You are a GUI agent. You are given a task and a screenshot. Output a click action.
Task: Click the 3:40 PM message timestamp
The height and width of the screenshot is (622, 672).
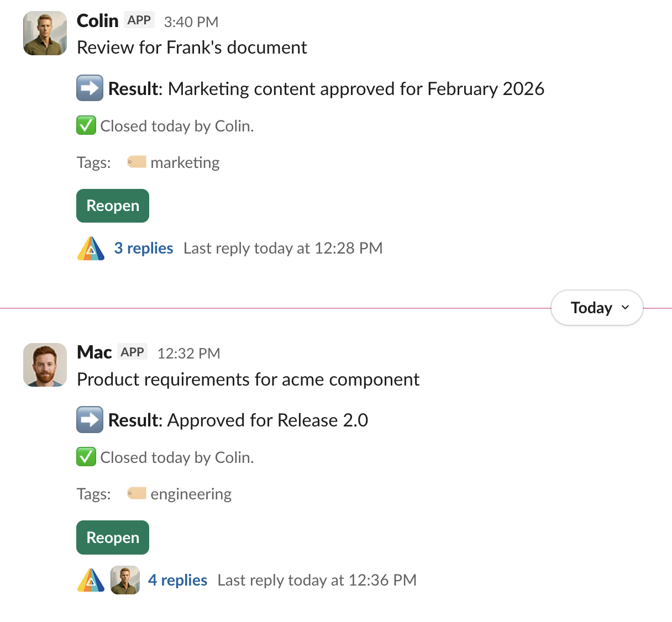click(x=191, y=22)
